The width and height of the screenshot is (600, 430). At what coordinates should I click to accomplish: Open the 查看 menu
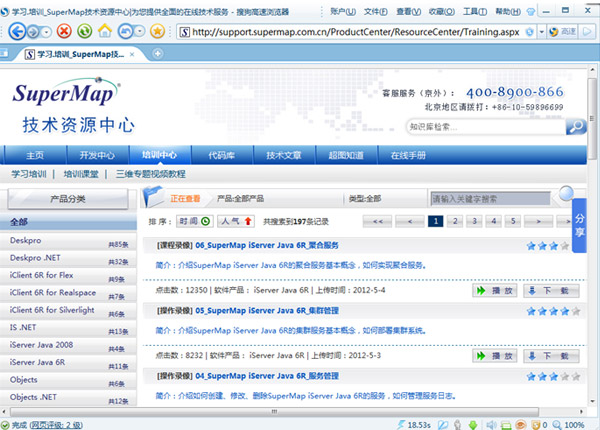pyautogui.click(x=408, y=11)
